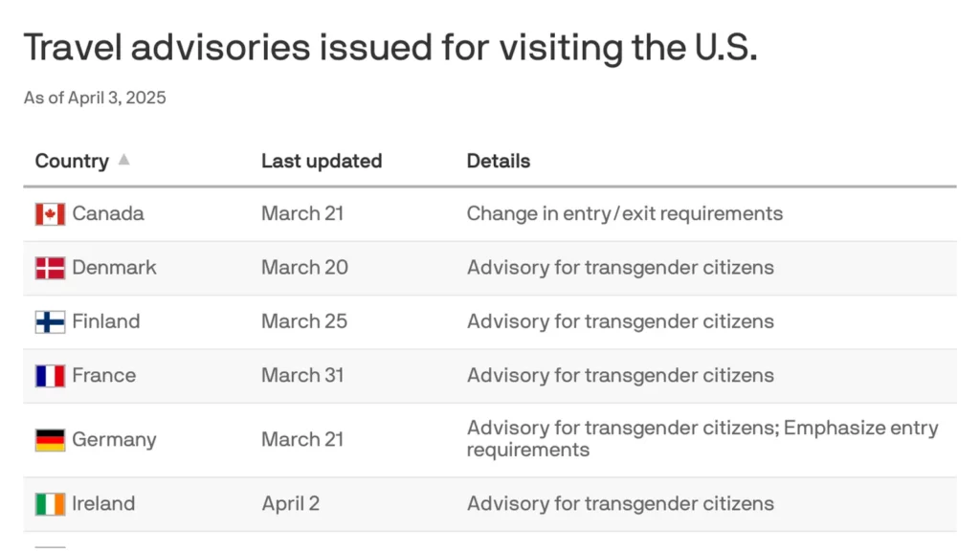This screenshot has width=980, height=551.
Task: Click the Denmark flag icon
Action: [x=50, y=268]
